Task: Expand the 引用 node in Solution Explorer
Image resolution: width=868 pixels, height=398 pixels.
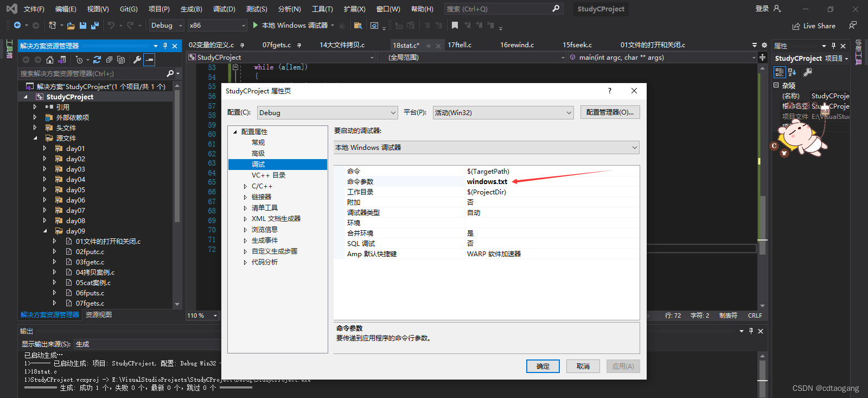Action: [35, 107]
